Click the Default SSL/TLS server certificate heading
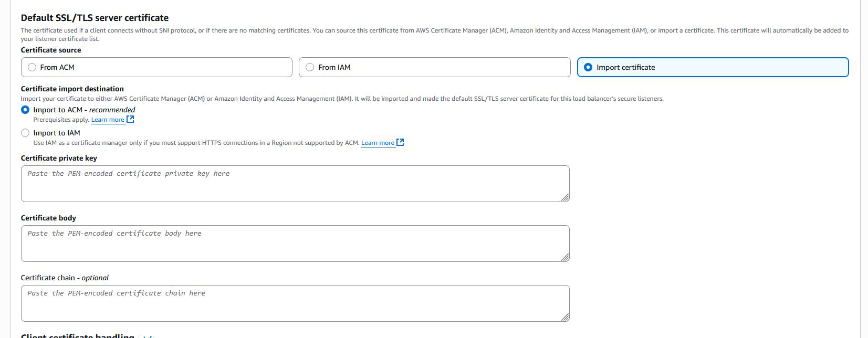Screen dimensions: 868x338 pyautogui.click(x=95, y=18)
